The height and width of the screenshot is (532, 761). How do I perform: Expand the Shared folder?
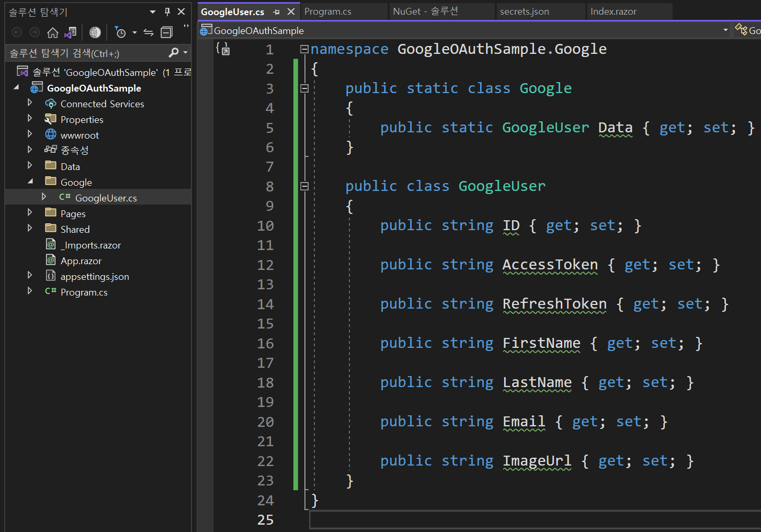[x=30, y=228]
